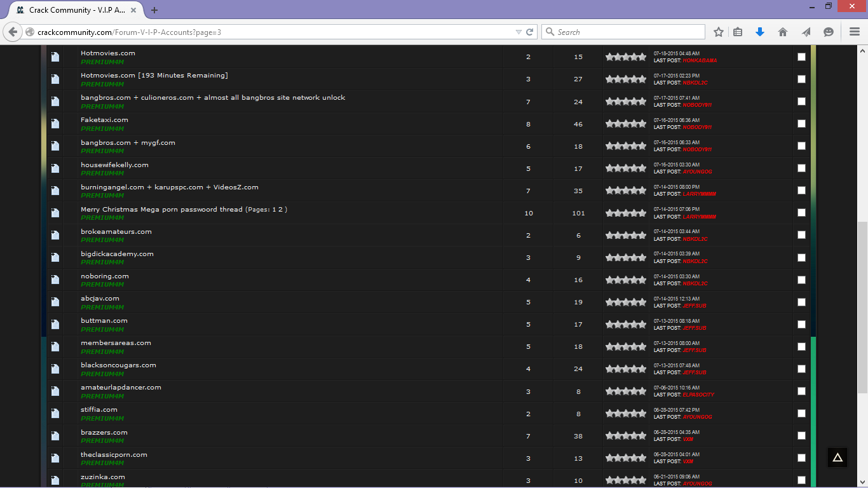Click the date 07-06-2015 10:16 AM
The height and width of the screenshot is (488, 868).
click(676, 388)
